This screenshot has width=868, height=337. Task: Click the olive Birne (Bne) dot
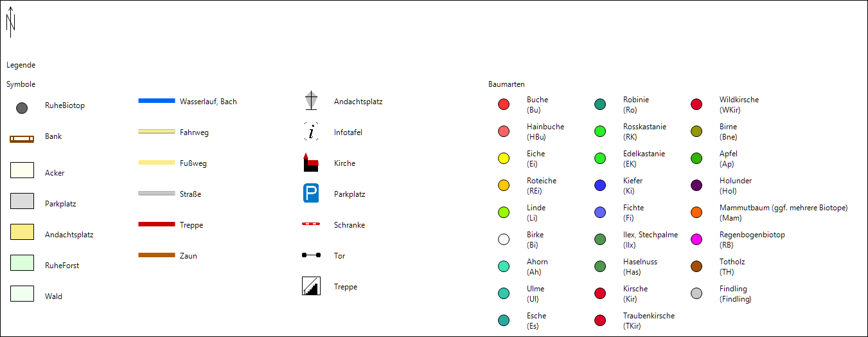(x=696, y=131)
